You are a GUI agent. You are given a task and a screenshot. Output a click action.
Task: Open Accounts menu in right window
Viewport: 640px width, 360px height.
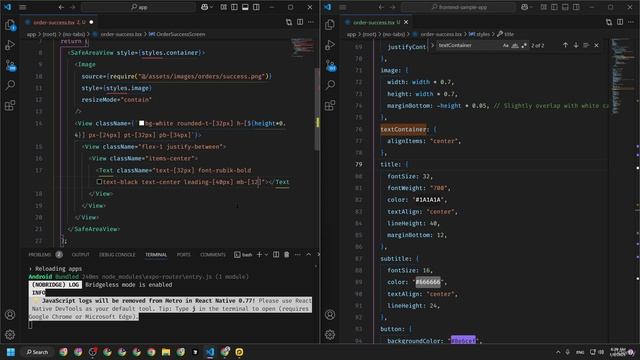tap(330, 315)
